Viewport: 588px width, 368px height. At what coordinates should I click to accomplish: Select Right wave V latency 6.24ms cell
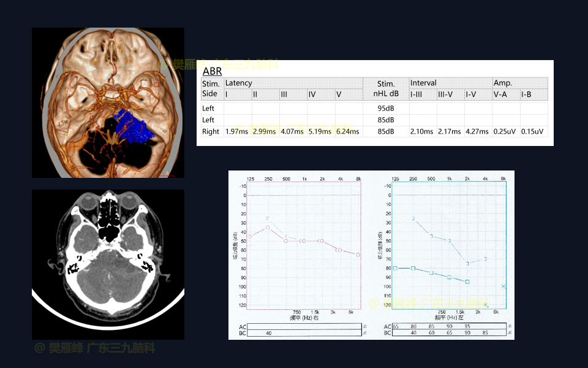(348, 131)
